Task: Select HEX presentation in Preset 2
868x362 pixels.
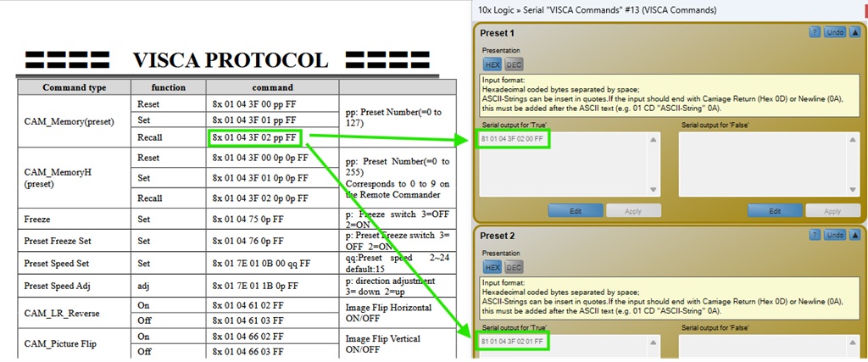Action: tap(492, 267)
